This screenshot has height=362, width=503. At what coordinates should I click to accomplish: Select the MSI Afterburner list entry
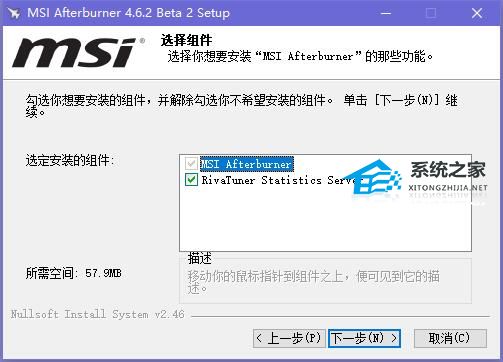[x=246, y=164]
